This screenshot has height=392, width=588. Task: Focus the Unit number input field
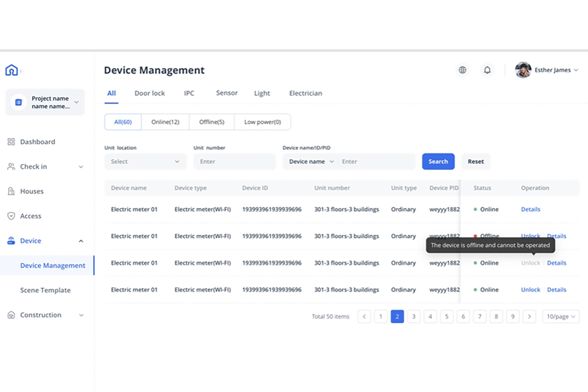235,161
